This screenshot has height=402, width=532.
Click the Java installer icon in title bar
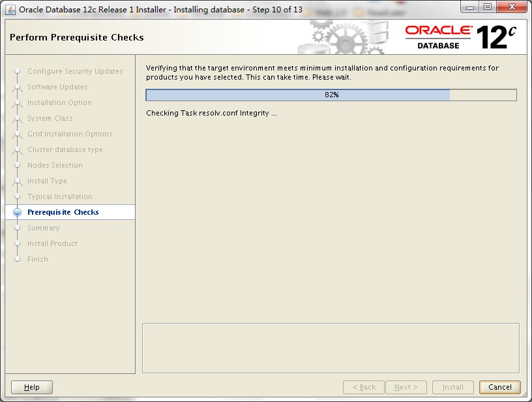(10, 10)
